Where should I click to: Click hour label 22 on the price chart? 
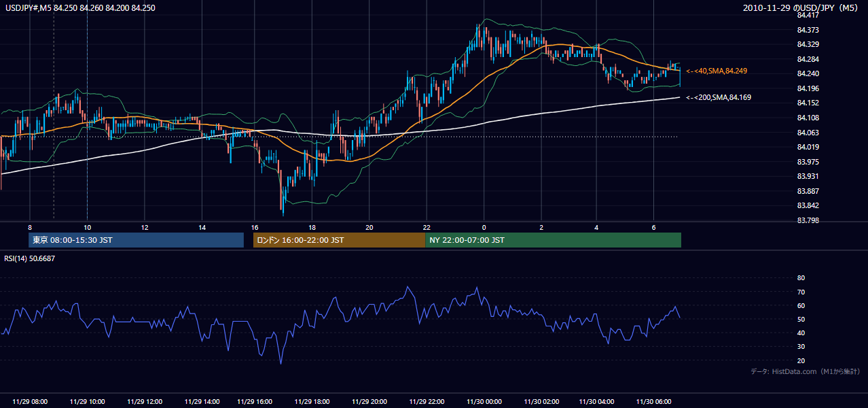coord(426,227)
